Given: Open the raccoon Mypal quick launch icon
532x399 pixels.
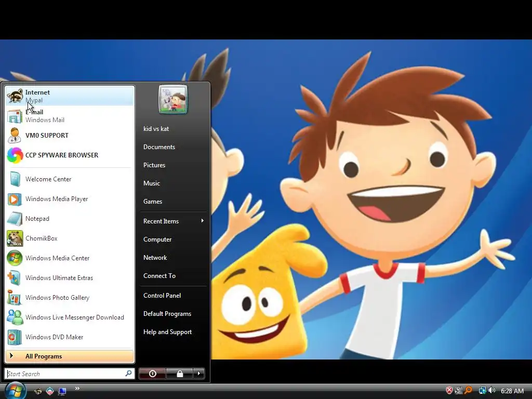Looking at the screenshot, I should pos(38,391).
